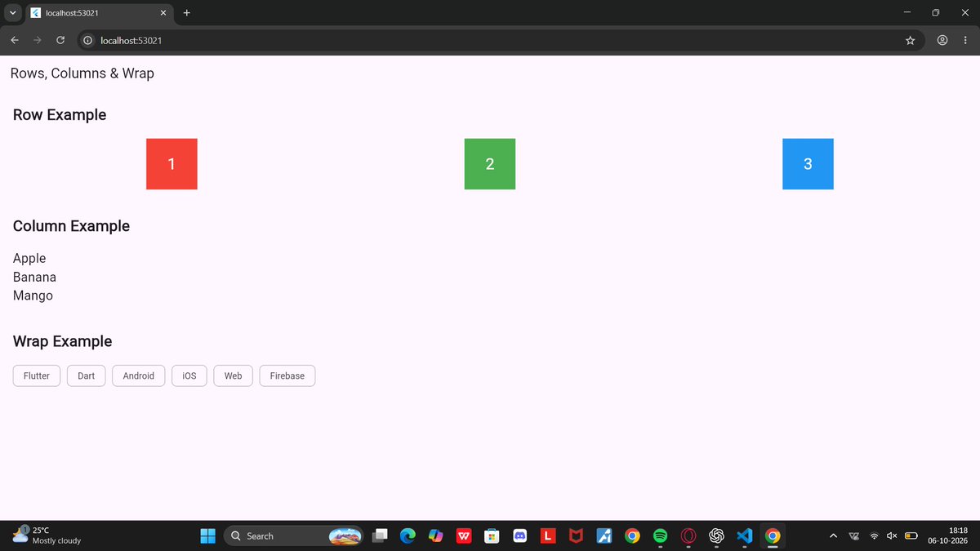View site information icon in address bar

[x=87, y=40]
